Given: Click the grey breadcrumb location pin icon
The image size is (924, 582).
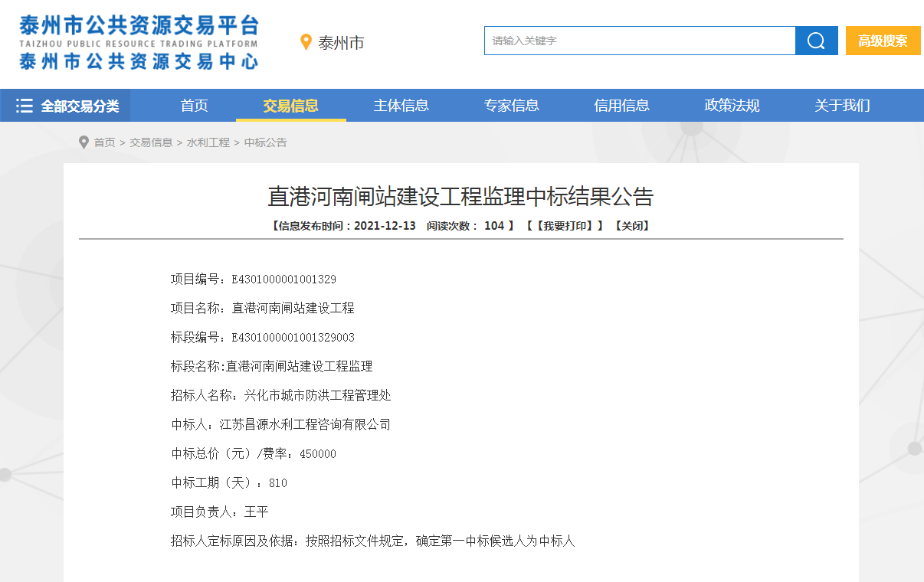Looking at the screenshot, I should pyautogui.click(x=84, y=142).
